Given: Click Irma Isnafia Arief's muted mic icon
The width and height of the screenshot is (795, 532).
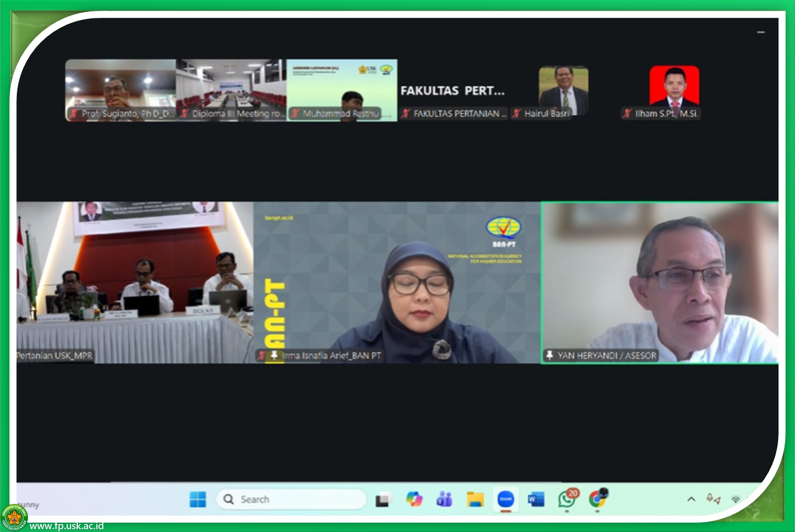Looking at the screenshot, I should (x=262, y=355).
